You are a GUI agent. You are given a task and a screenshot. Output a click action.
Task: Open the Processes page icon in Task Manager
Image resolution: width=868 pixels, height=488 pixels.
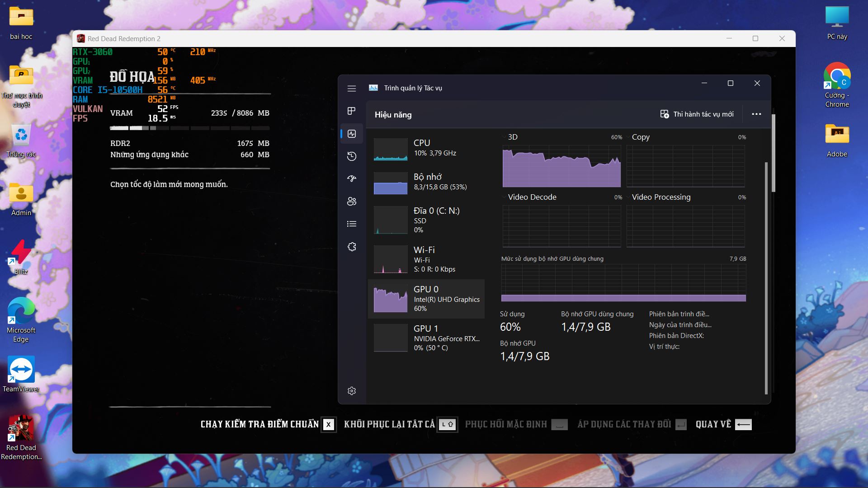pyautogui.click(x=352, y=111)
